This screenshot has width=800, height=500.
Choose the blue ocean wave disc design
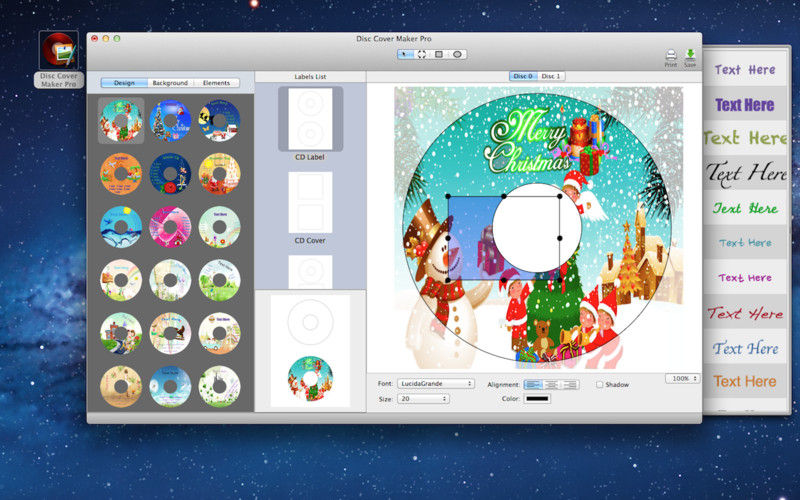coord(121,227)
